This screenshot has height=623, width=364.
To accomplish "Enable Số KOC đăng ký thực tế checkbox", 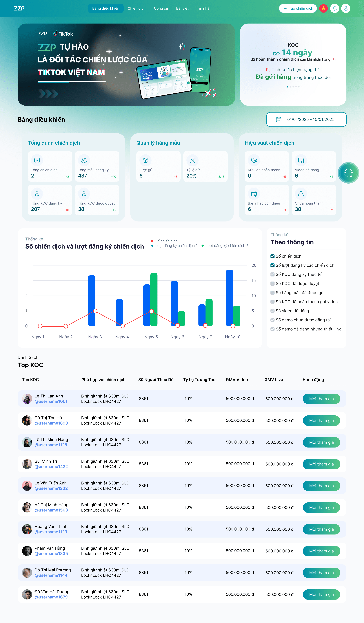I will pyautogui.click(x=272, y=274).
